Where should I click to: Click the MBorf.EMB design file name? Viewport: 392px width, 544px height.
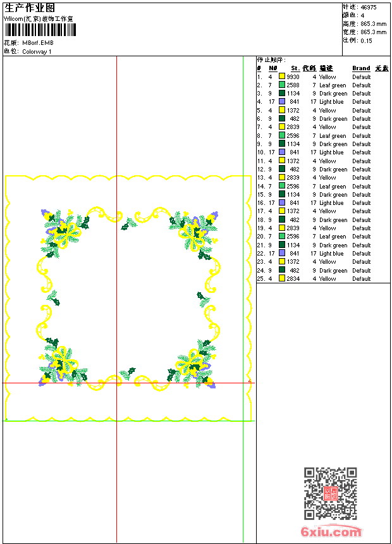tap(38, 43)
